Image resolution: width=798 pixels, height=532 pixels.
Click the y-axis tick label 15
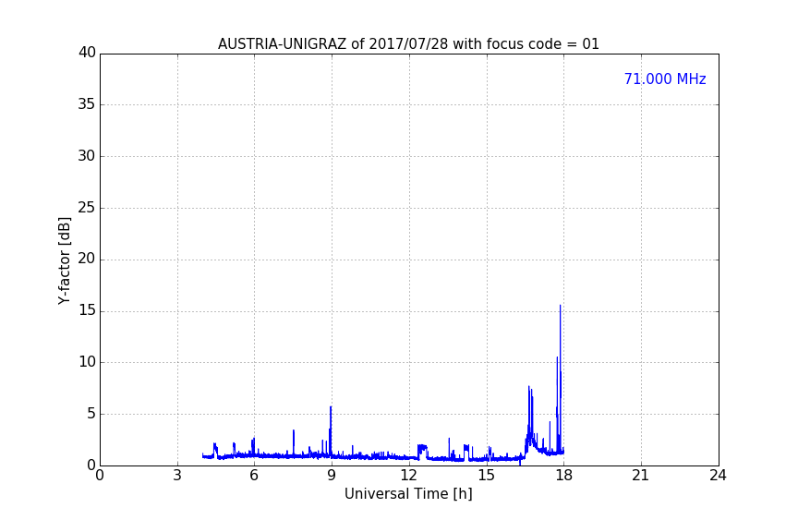pyautogui.click(x=87, y=310)
